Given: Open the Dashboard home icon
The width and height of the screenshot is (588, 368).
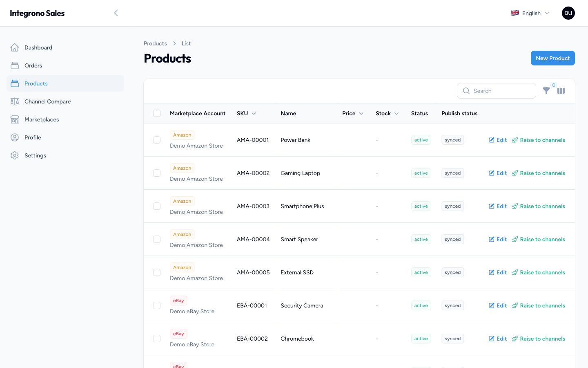Looking at the screenshot, I should [x=15, y=47].
